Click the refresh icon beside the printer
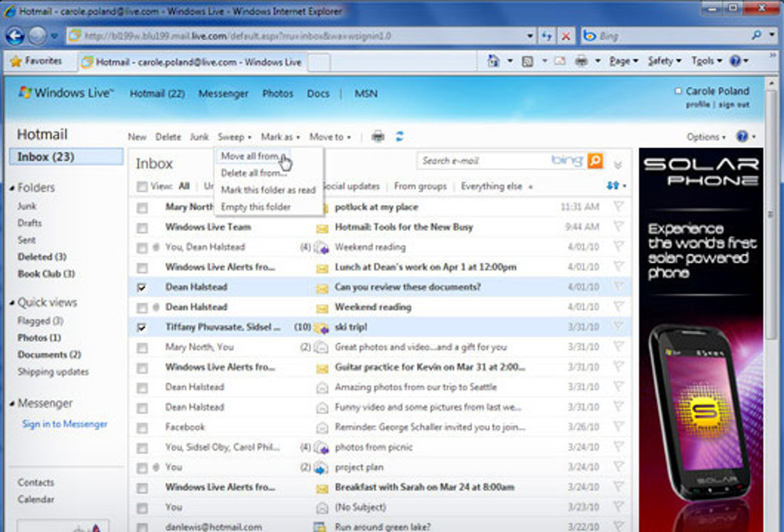Screen dimensions: 784x532 tap(400, 136)
